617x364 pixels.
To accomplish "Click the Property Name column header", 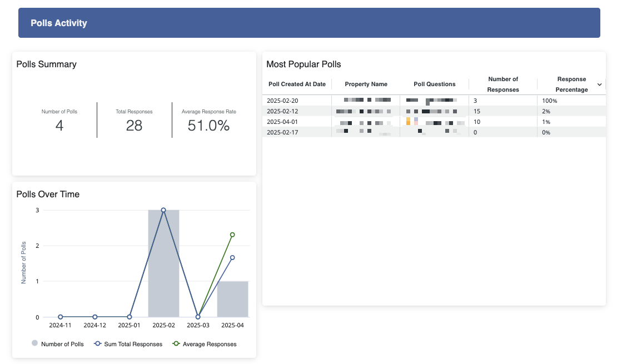I will point(366,84).
